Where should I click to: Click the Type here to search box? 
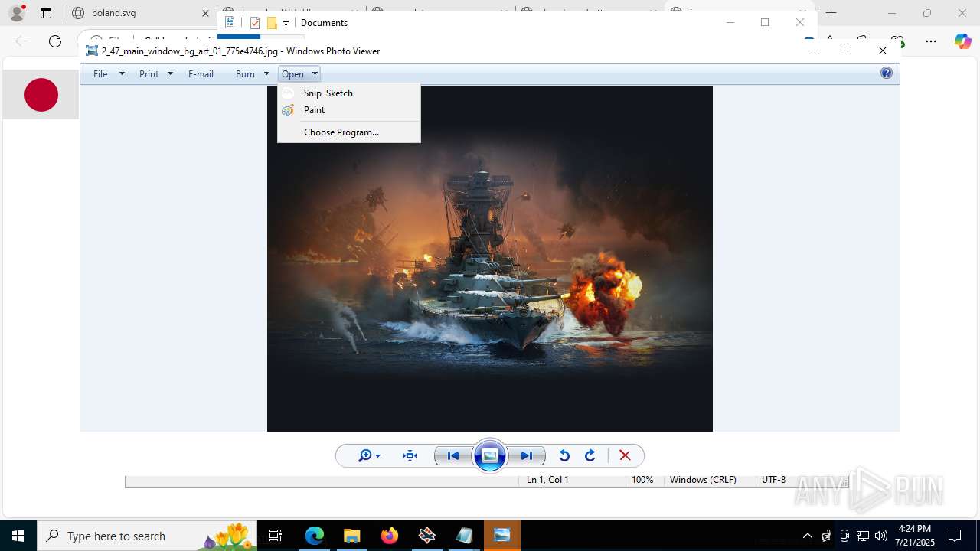[147, 536]
